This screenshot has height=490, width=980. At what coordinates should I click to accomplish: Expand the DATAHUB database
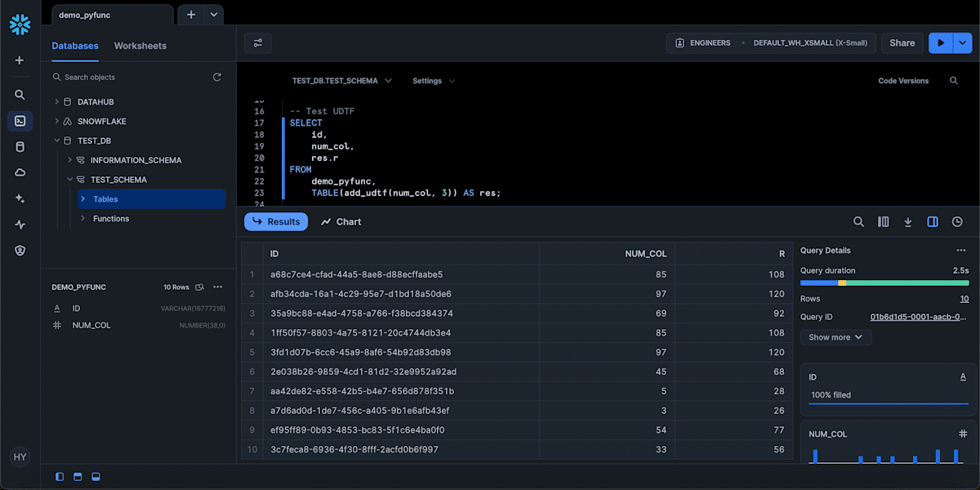click(56, 102)
